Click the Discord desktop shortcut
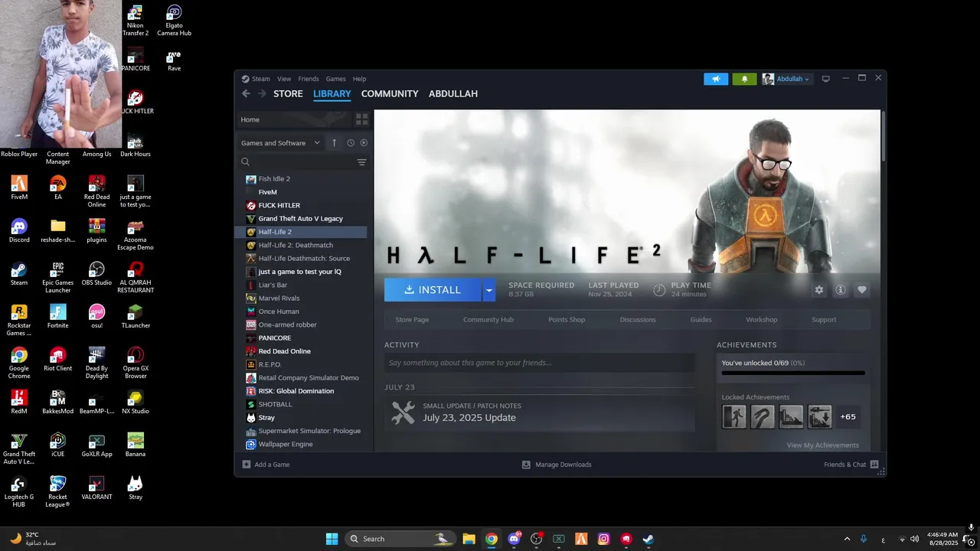Image resolution: width=980 pixels, height=551 pixels. pos(19,230)
